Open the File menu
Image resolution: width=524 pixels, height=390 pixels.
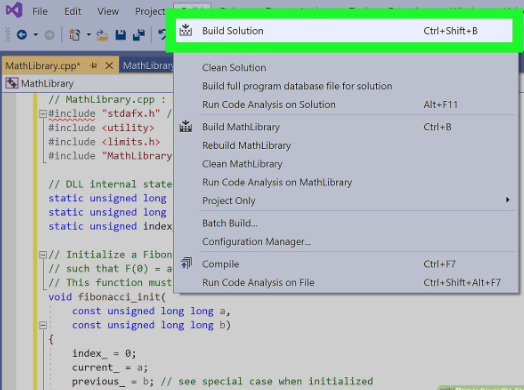[40, 11]
